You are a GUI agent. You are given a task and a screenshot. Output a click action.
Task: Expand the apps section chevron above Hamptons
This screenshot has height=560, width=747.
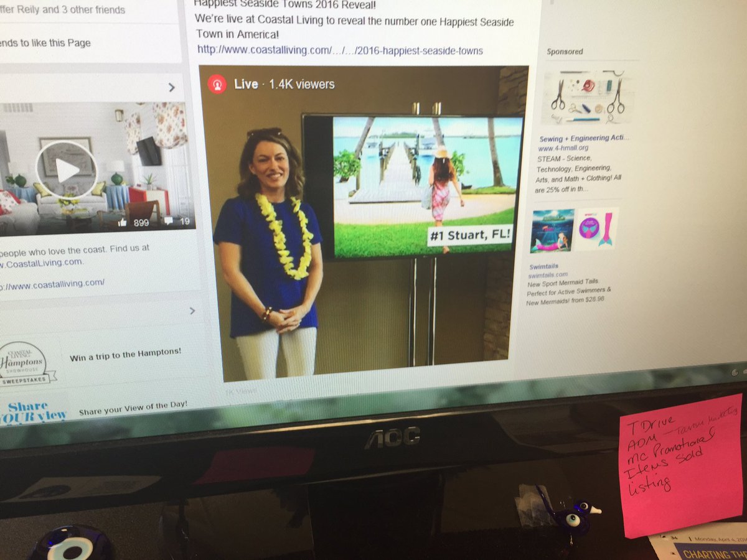192,310
